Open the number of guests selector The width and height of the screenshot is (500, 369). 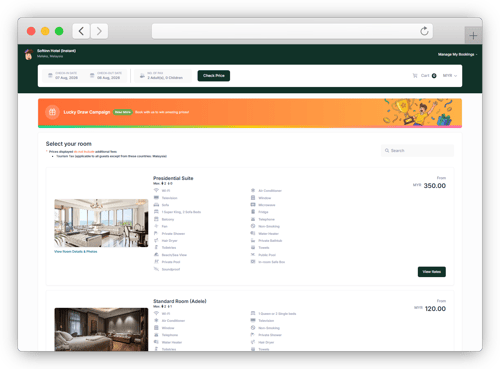click(x=162, y=76)
